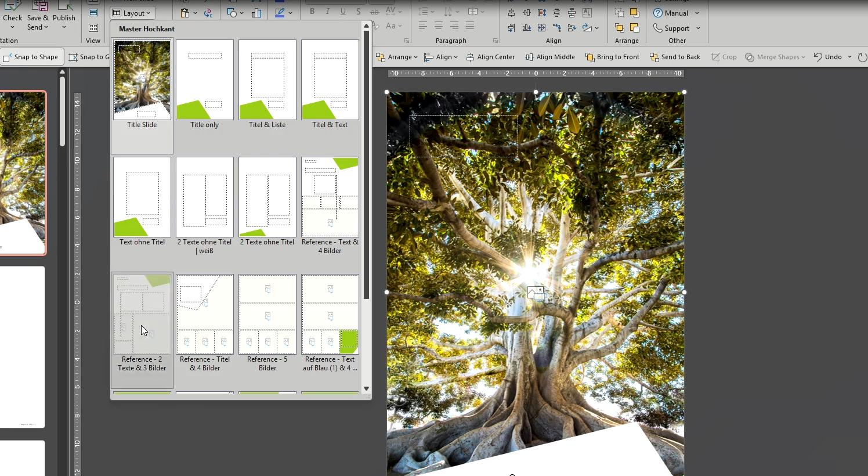
Task: Open the Support menu
Action: tap(677, 28)
